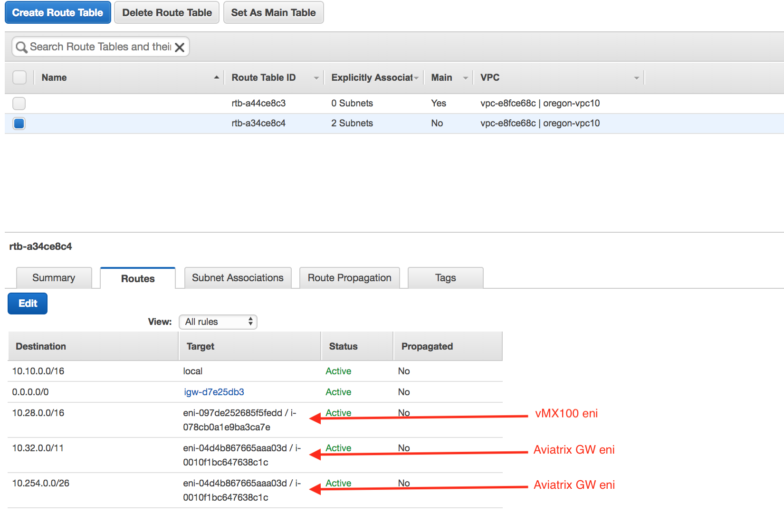Click the Name column sort arrow
Screen dimensions: 784x532
tap(217, 77)
